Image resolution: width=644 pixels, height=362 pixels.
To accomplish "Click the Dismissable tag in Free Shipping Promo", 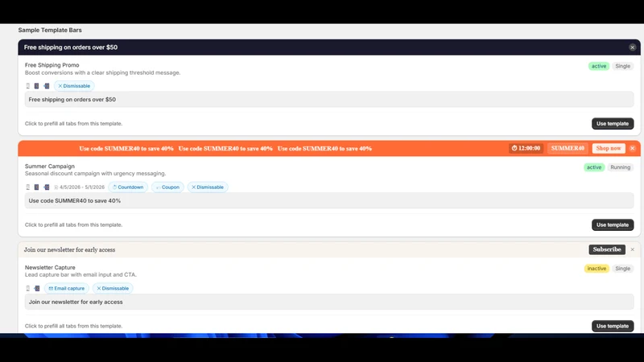I will click(74, 86).
